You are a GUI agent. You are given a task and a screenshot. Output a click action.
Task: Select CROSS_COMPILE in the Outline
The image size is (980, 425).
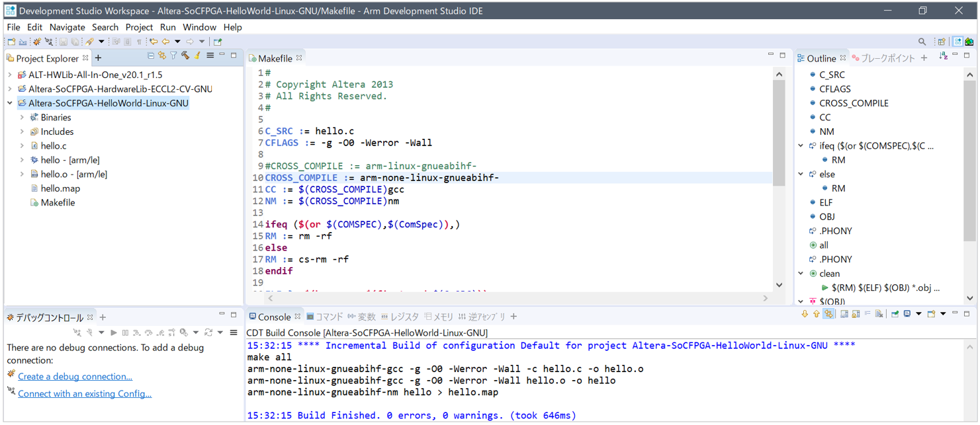coord(854,103)
